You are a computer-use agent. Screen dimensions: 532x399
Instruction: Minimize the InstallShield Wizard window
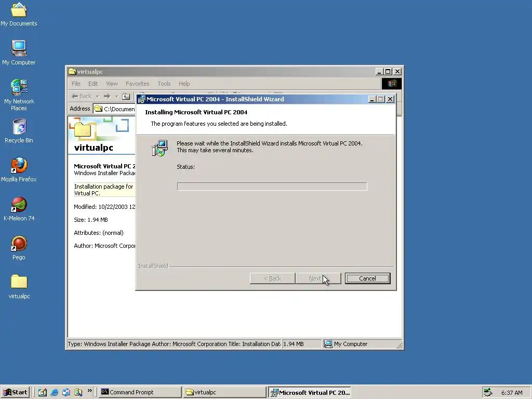[372, 99]
